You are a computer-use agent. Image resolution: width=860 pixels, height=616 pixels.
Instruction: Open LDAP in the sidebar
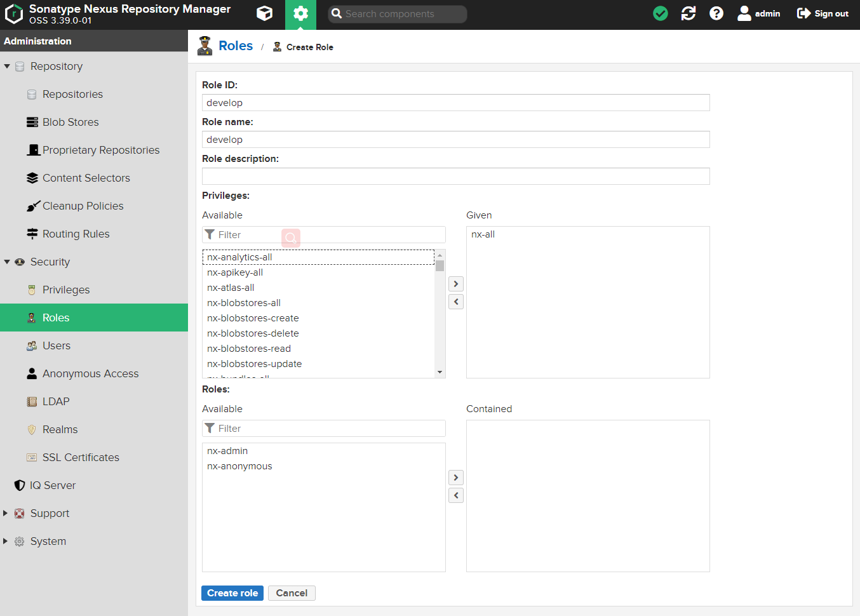pyautogui.click(x=94, y=401)
